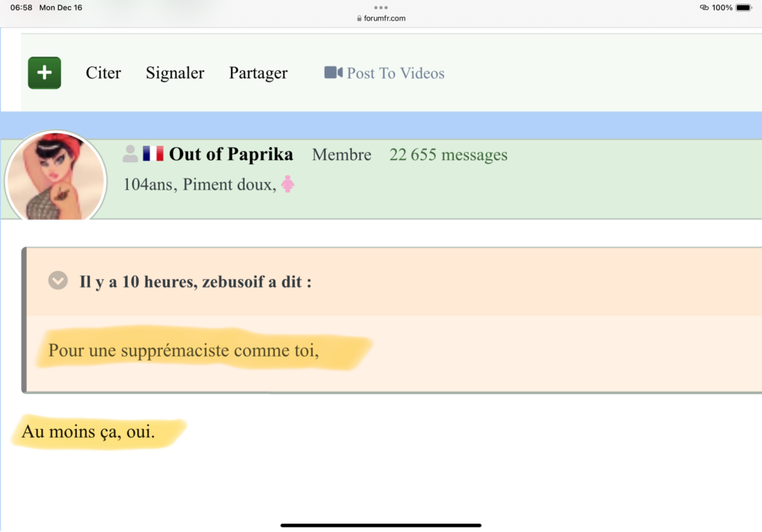Tap the home indicator bar at bottom

click(381, 524)
